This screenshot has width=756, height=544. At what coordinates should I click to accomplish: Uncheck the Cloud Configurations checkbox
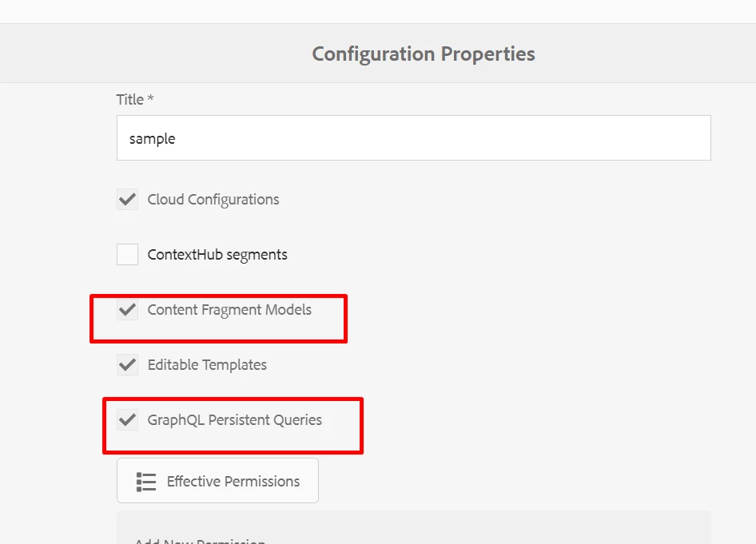click(127, 200)
